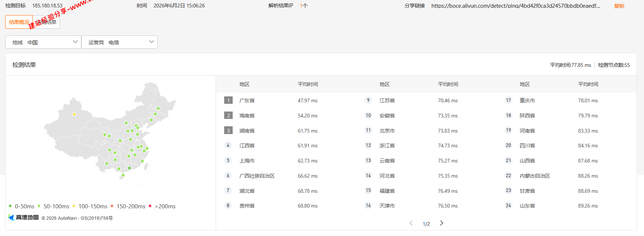Click the target IP 185.180.18.53
The width and height of the screenshot is (644, 236).
tap(47, 6)
